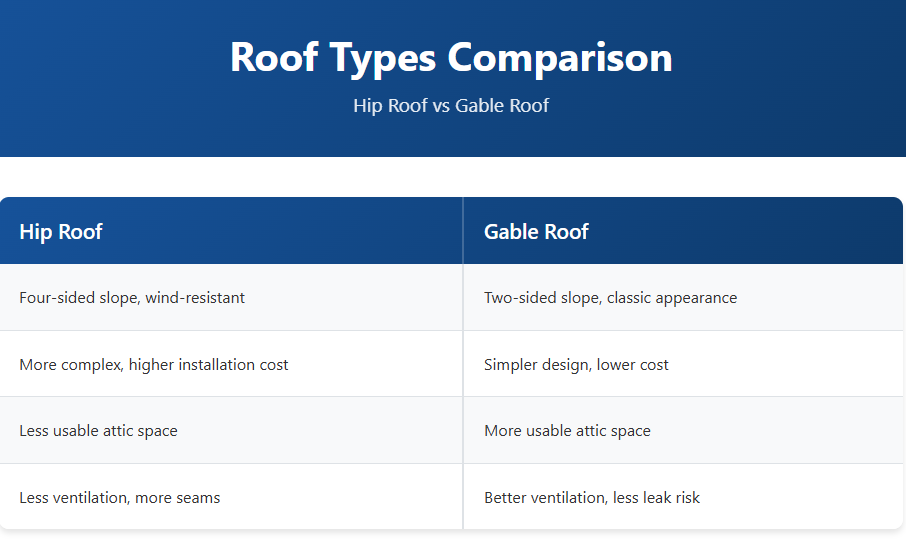The width and height of the screenshot is (906, 551).
Task: Click the word wind-resistant in Hip Roof column
Action: click(195, 298)
